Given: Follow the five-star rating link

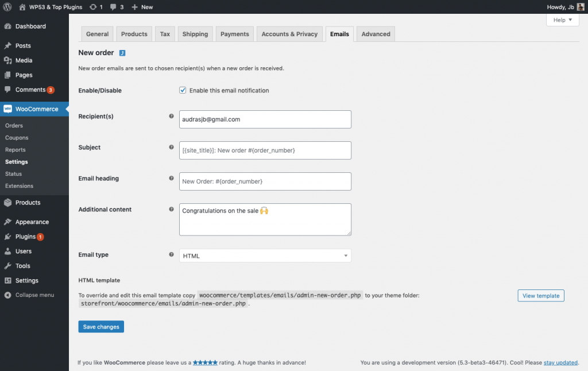Looking at the screenshot, I should click(x=205, y=363).
